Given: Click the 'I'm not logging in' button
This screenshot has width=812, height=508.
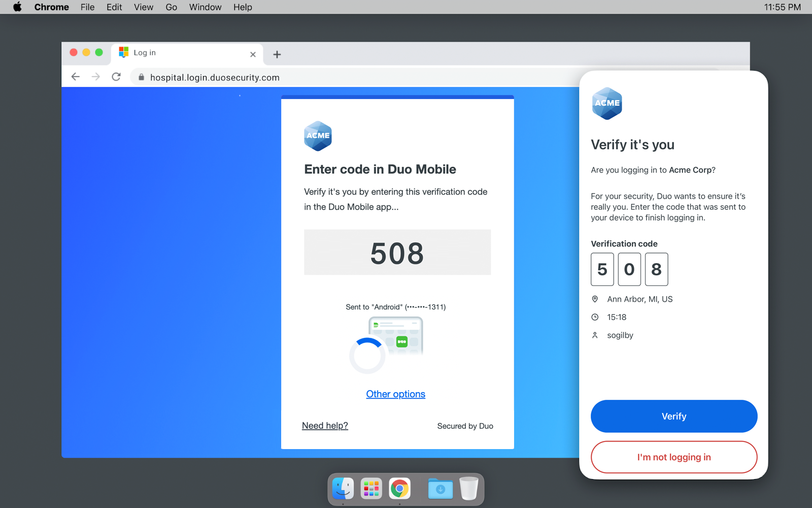Looking at the screenshot, I should pos(673,457).
